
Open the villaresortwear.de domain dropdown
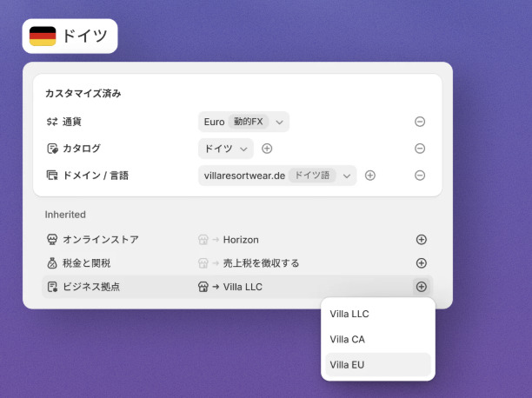[x=277, y=176]
